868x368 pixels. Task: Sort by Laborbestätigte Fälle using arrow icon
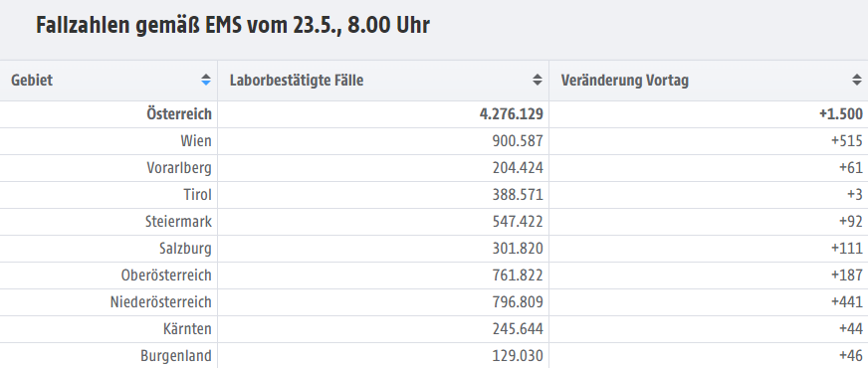tap(537, 80)
